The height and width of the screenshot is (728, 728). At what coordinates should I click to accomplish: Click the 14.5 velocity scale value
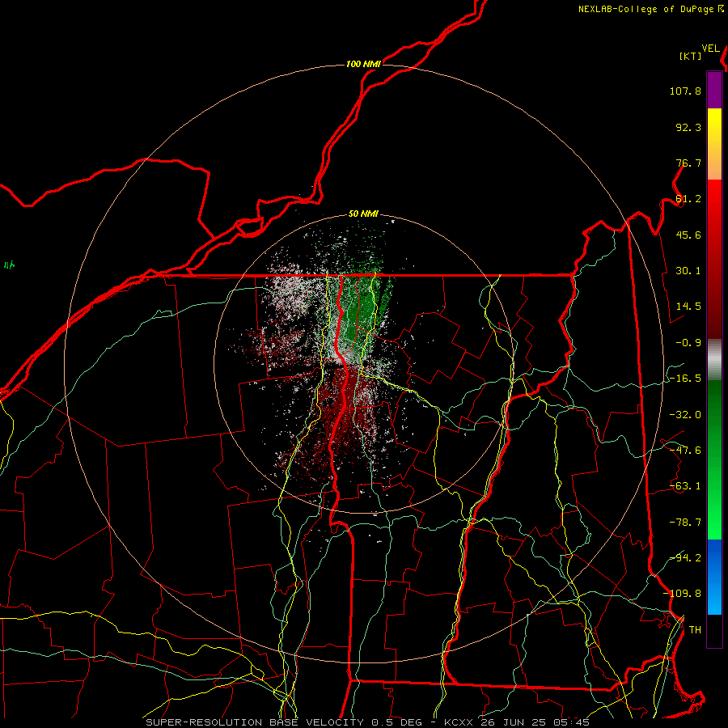click(x=688, y=307)
